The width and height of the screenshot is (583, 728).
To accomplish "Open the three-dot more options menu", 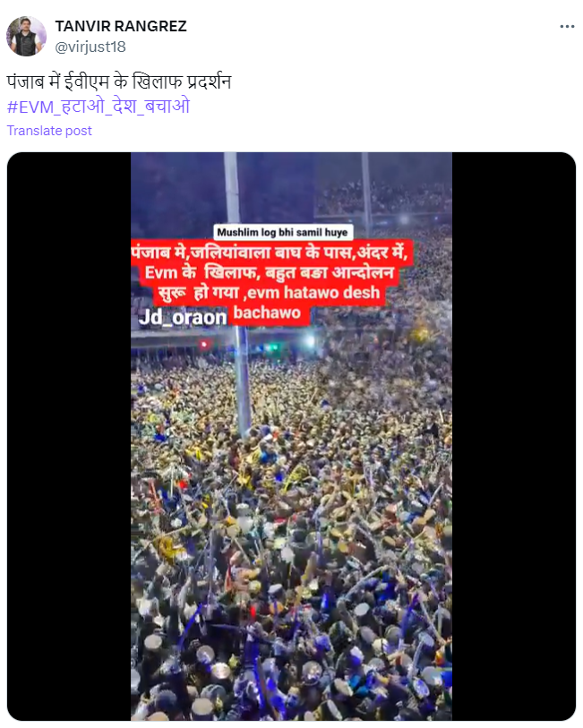I will click(x=567, y=27).
